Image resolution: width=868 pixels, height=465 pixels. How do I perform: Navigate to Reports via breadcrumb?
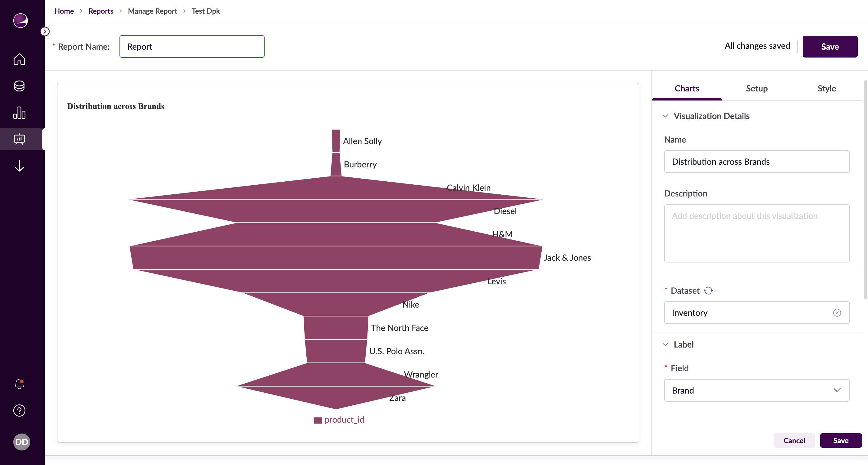click(x=101, y=11)
